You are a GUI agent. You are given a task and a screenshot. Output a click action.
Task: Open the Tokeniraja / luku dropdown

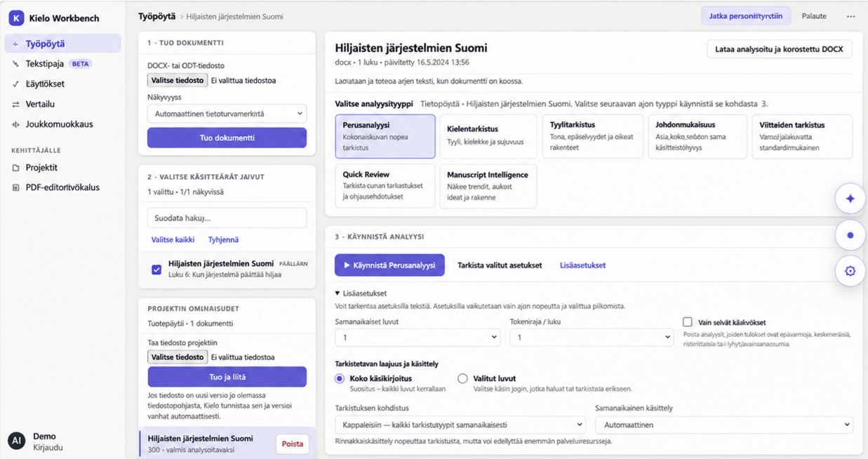click(x=592, y=338)
